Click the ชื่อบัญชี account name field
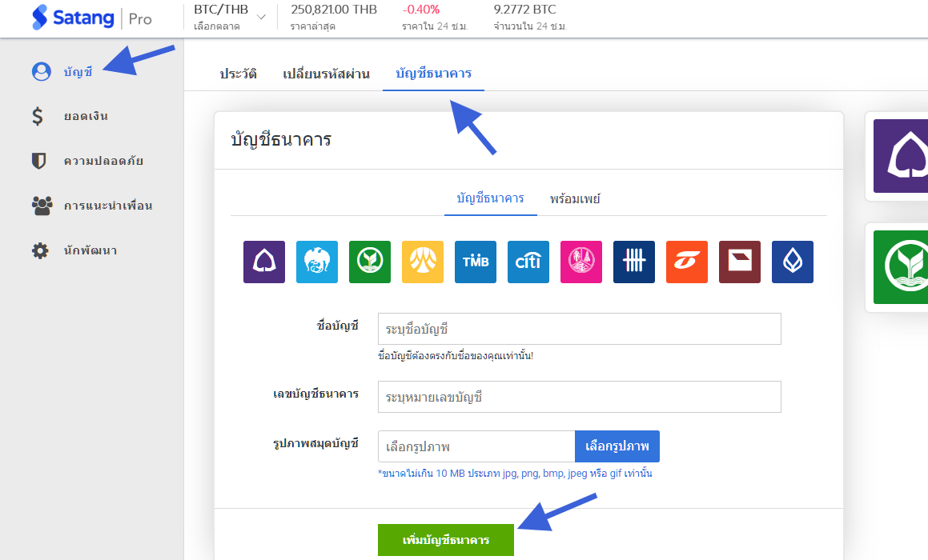 pyautogui.click(x=580, y=329)
